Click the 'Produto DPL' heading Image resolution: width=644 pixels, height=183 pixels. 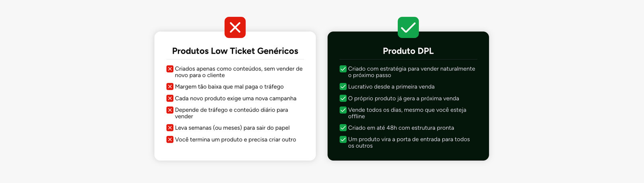408,51
